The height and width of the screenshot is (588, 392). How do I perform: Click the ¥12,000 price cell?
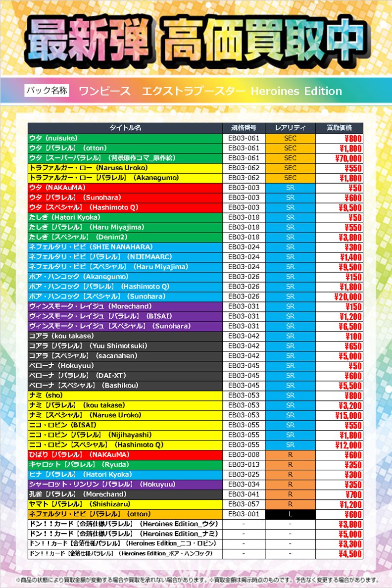click(x=339, y=445)
